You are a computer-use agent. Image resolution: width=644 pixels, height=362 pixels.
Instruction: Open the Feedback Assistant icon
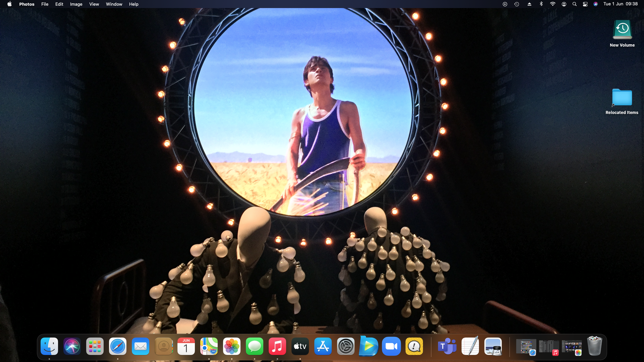pyautogui.click(x=414, y=346)
